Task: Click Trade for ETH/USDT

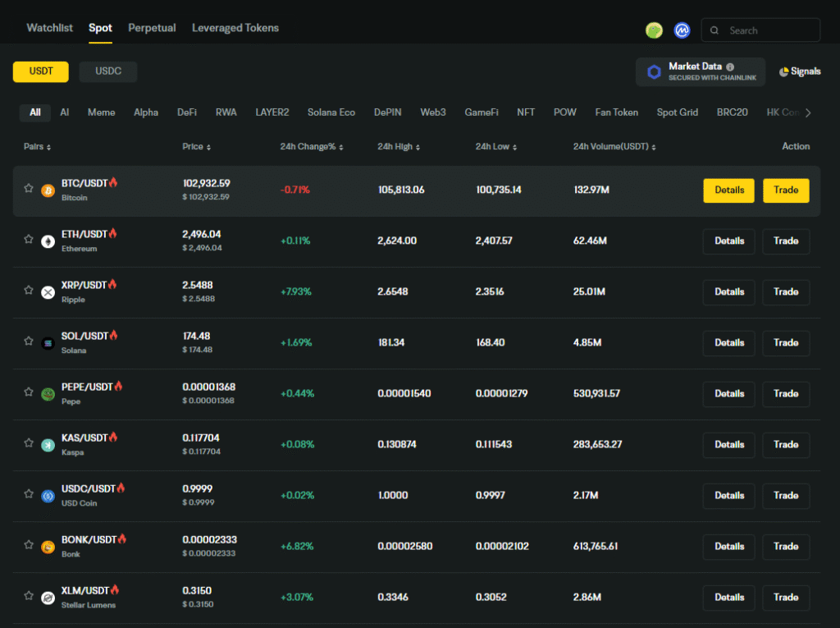Action: point(786,241)
